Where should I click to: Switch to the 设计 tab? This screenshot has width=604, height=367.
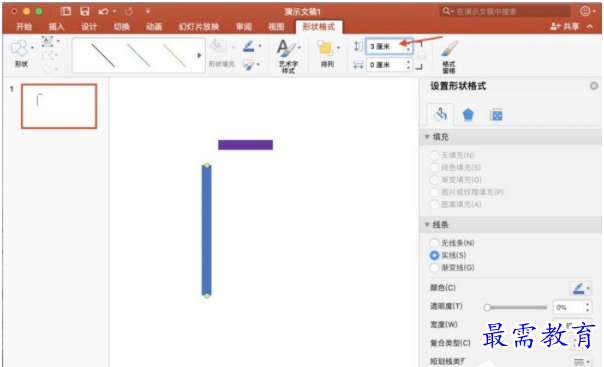pos(89,27)
